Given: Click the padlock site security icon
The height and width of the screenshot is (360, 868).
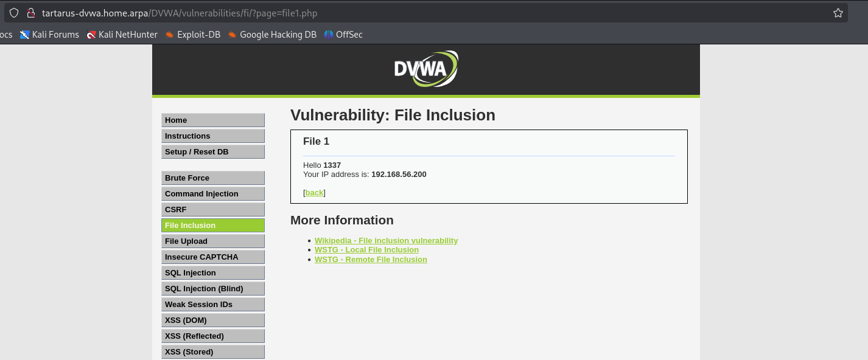Looking at the screenshot, I should (x=32, y=12).
